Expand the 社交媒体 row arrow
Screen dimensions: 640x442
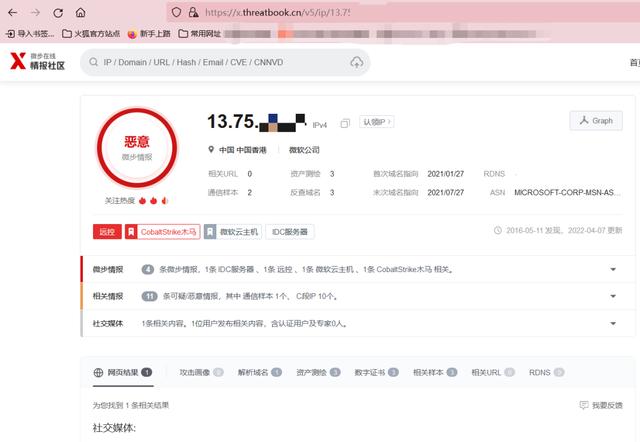(x=613, y=323)
